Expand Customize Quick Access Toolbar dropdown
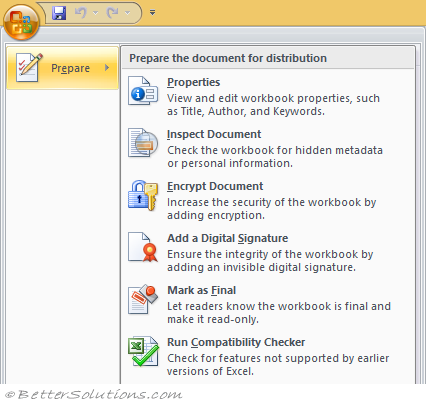426x405 pixels. (x=152, y=13)
